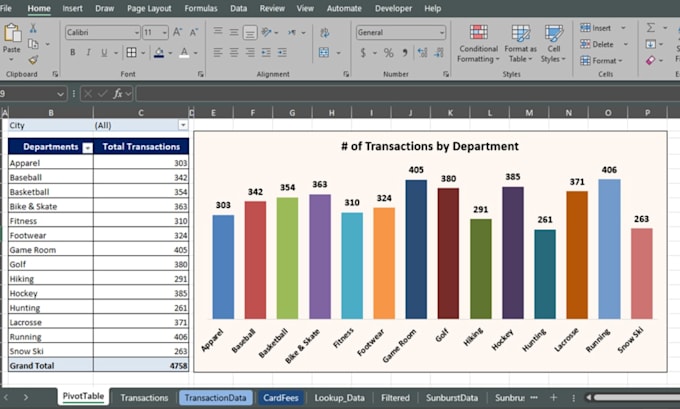Click Merge & Center icon

(x=324, y=52)
